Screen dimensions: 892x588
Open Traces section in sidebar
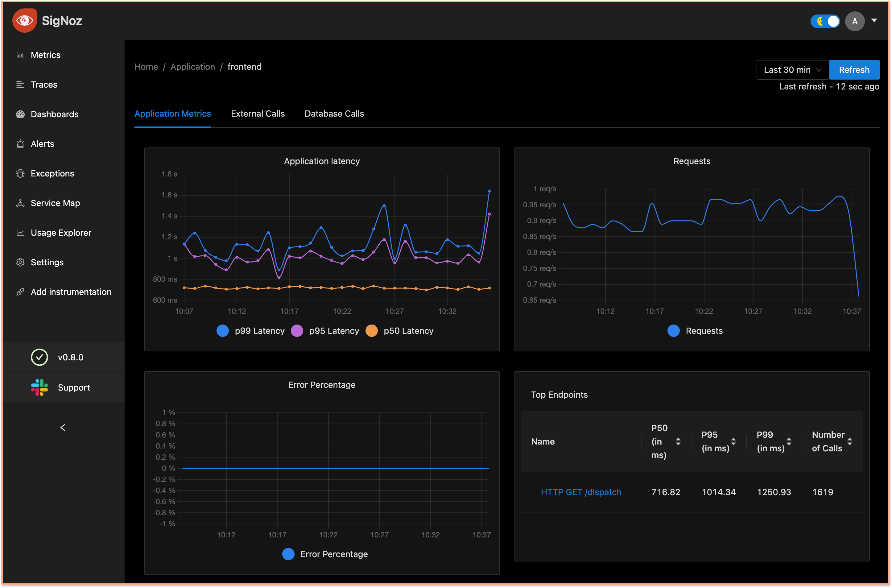(x=44, y=84)
